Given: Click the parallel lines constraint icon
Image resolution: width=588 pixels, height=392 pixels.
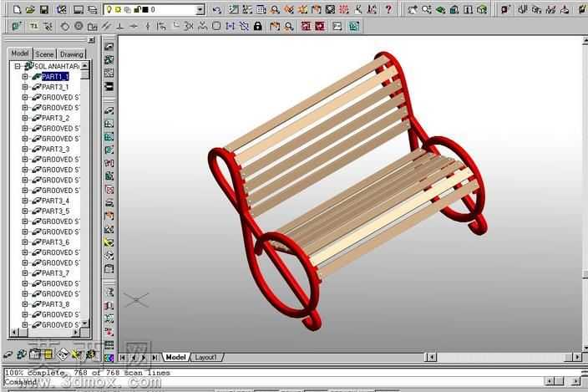Looking at the screenshot, I should pos(107,26).
